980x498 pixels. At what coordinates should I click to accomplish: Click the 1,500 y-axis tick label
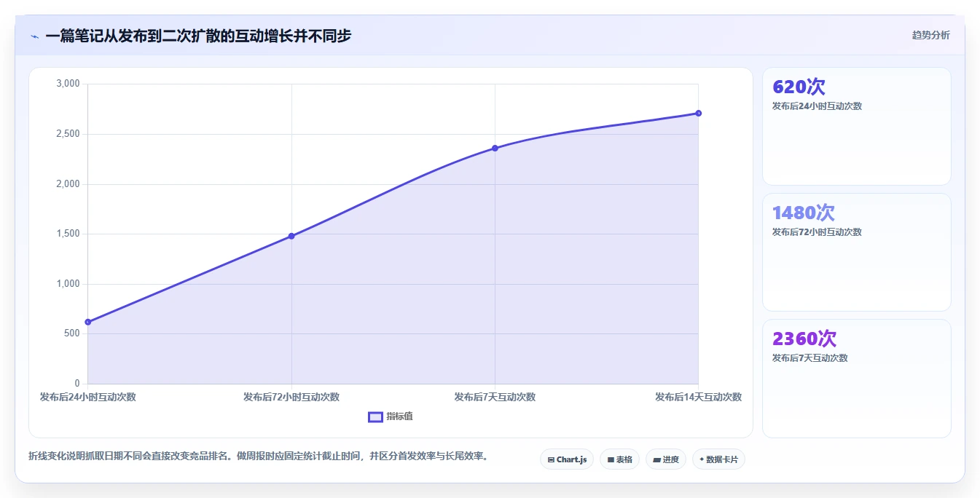(68, 234)
